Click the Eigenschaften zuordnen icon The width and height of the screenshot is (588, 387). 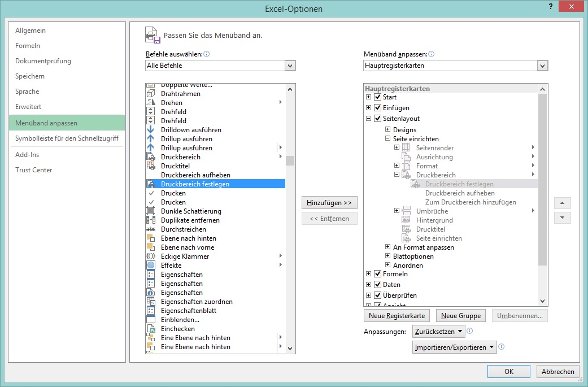pos(151,302)
